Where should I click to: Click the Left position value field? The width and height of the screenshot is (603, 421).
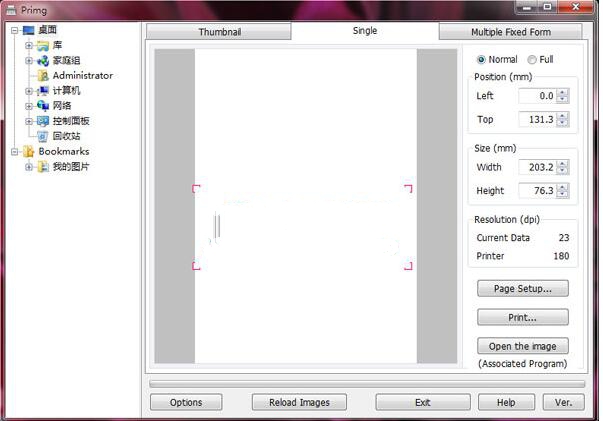[538, 96]
